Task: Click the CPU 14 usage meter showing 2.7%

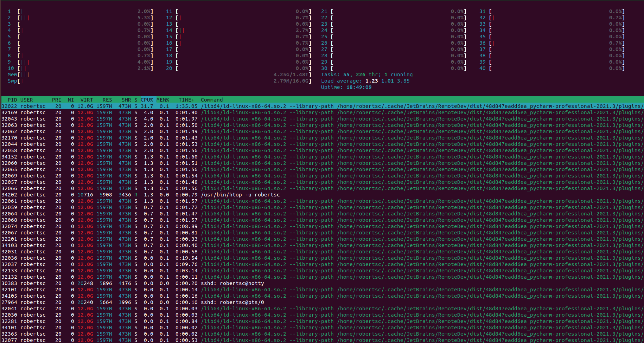Action: point(239,30)
